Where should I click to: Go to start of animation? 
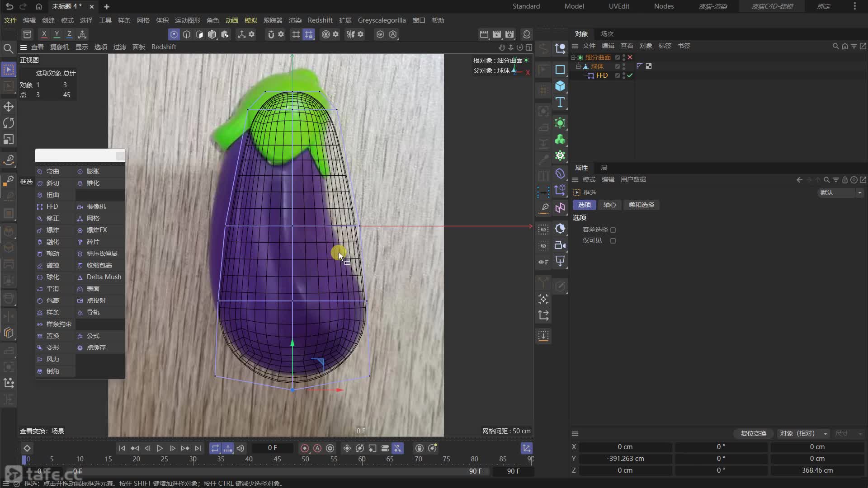122,448
